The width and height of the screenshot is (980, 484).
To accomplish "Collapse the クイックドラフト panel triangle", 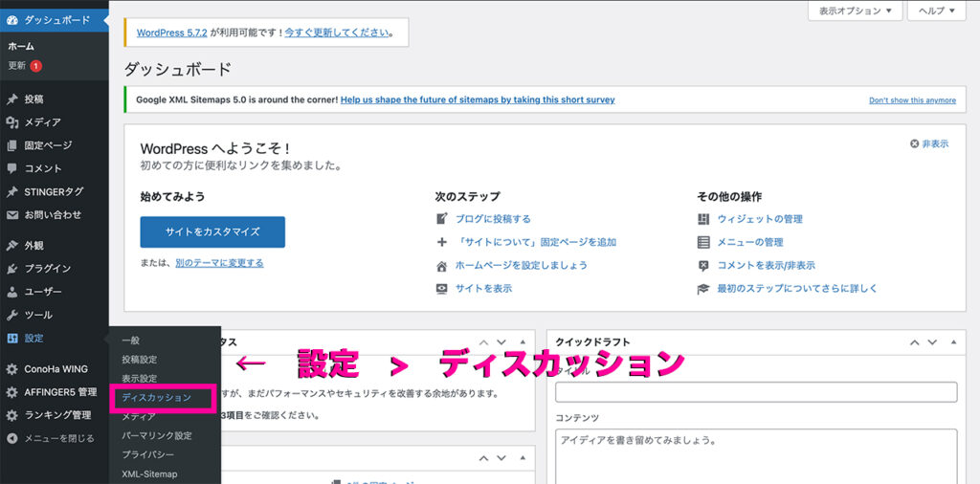I will [953, 342].
